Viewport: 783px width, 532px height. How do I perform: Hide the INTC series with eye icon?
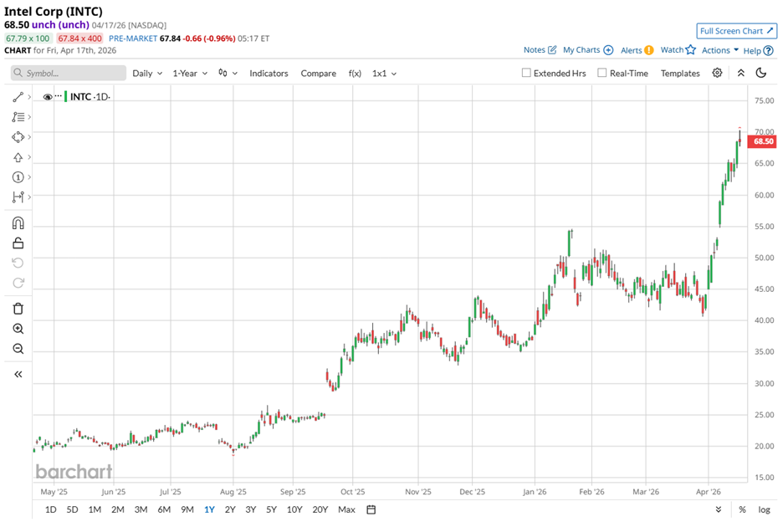pos(47,97)
